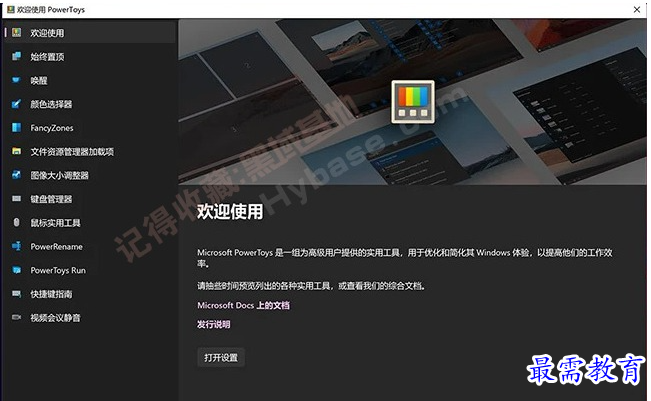Open the 发行说明 release notes link
The height and width of the screenshot is (401, 651).
tap(213, 324)
